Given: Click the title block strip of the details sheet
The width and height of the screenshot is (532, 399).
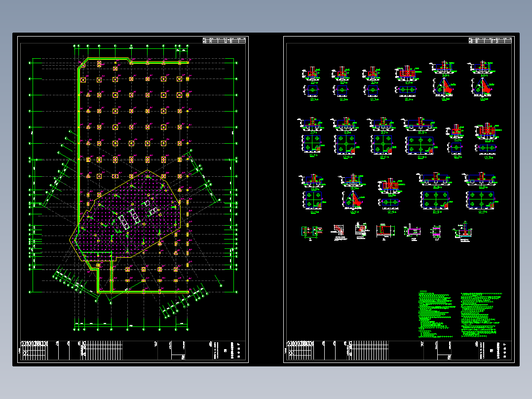Looking at the screenshot, I should coord(399,351).
